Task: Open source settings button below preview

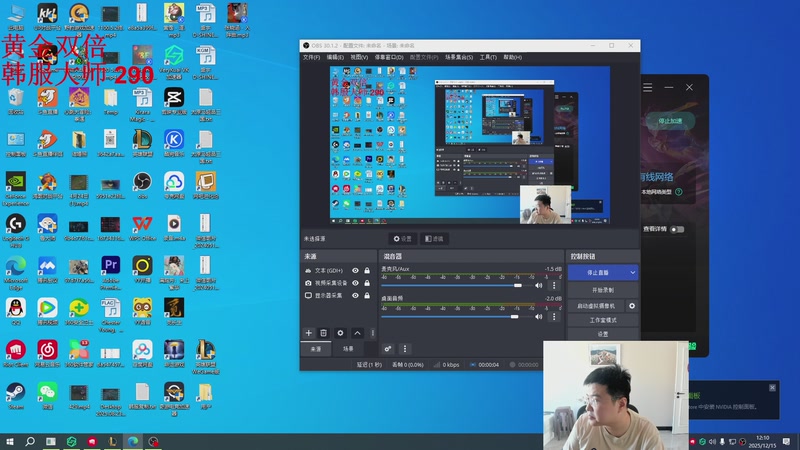Action: pyautogui.click(x=403, y=238)
